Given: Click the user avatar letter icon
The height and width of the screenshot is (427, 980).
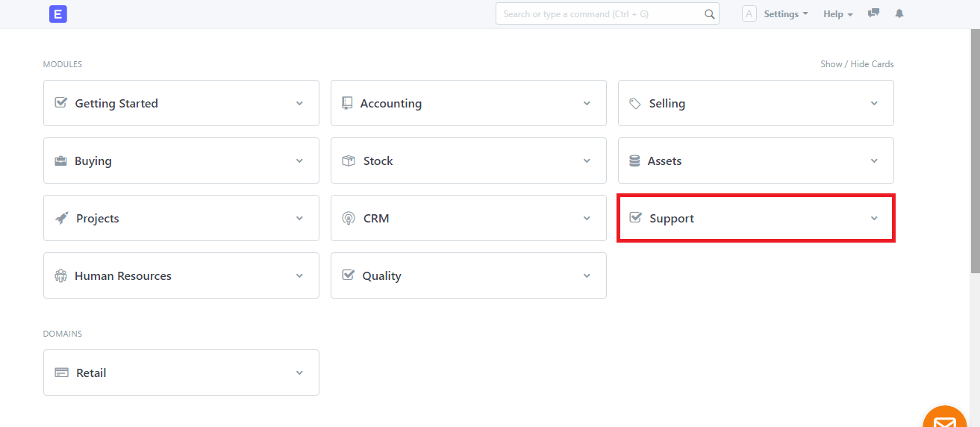Looking at the screenshot, I should click(749, 13).
